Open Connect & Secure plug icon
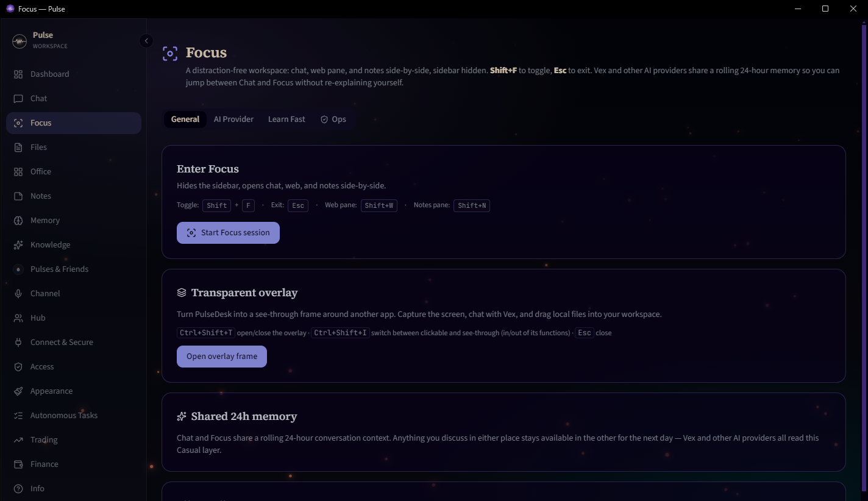The height and width of the screenshot is (501, 868). point(18,343)
